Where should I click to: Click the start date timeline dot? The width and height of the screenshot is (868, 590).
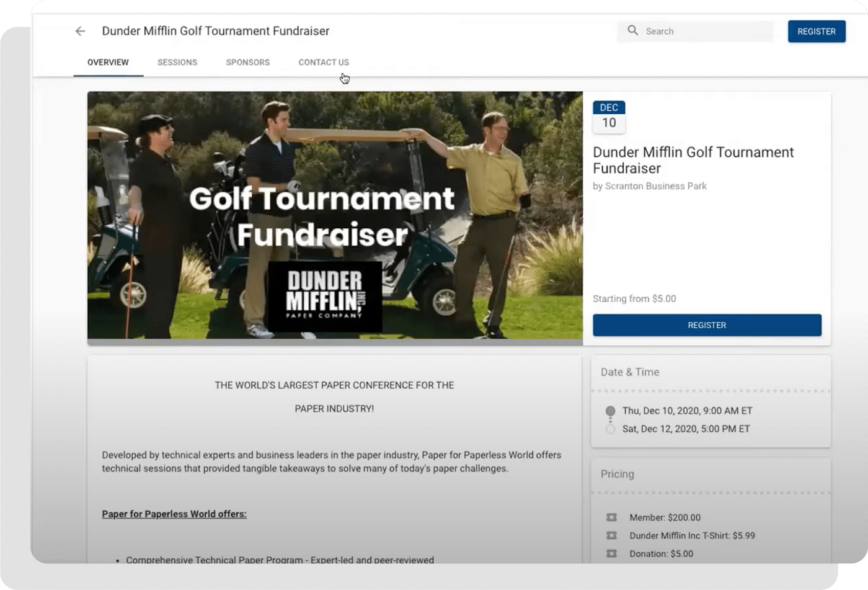(x=610, y=411)
